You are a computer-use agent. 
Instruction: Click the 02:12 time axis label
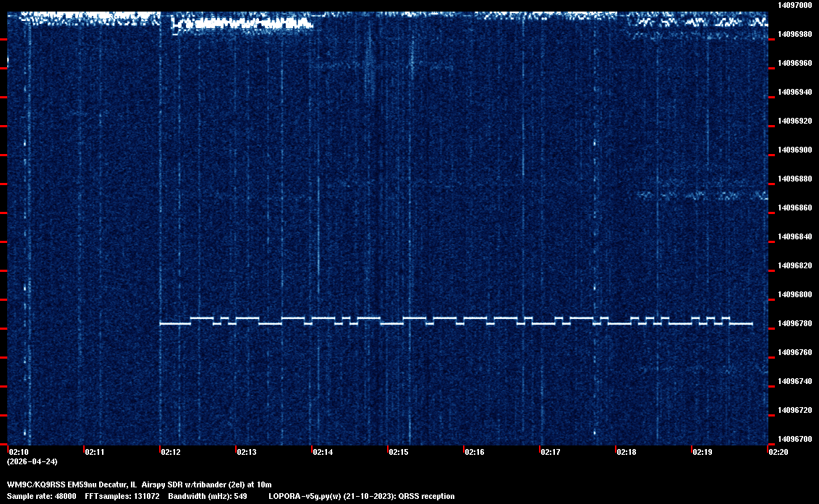tap(171, 452)
